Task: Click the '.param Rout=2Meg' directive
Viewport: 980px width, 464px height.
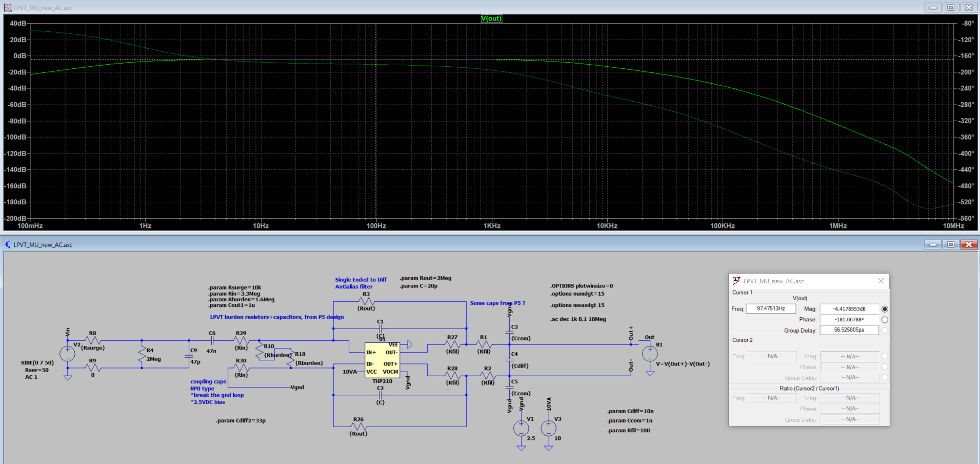Action: (x=426, y=278)
